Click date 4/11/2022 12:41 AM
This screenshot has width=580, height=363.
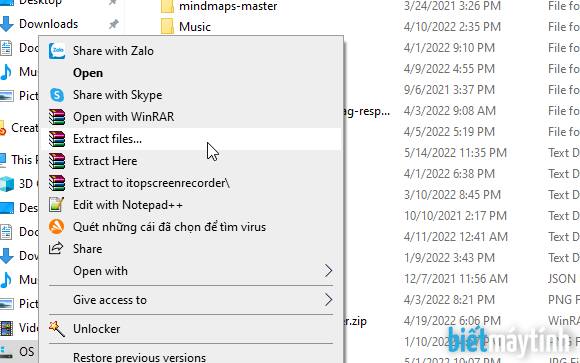pos(456,237)
